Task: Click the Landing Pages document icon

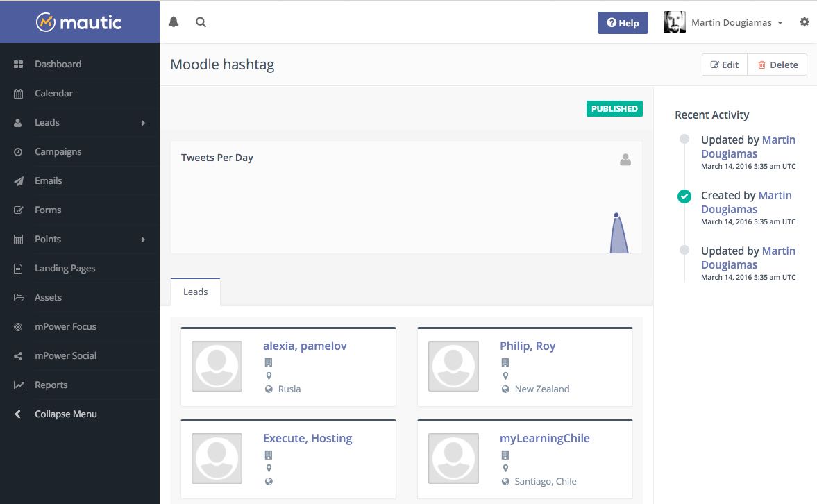Action: 18,269
